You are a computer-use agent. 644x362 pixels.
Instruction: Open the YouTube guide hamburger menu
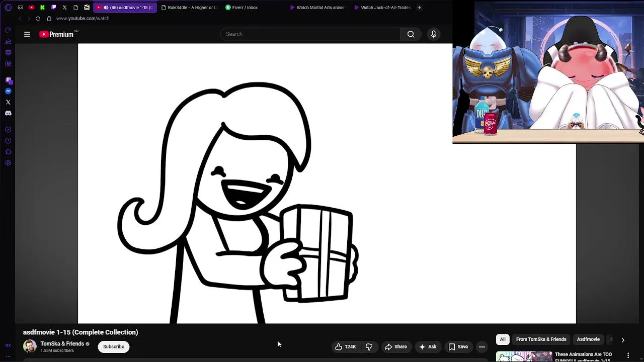tap(27, 34)
